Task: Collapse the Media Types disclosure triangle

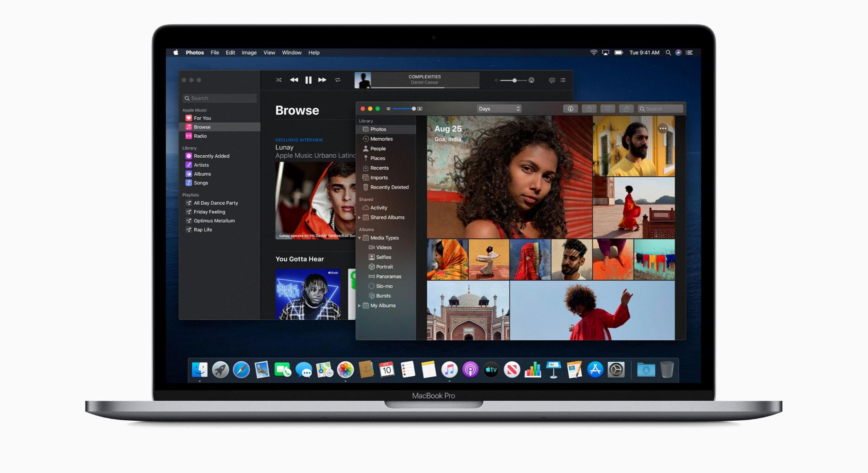Action: pyautogui.click(x=359, y=238)
